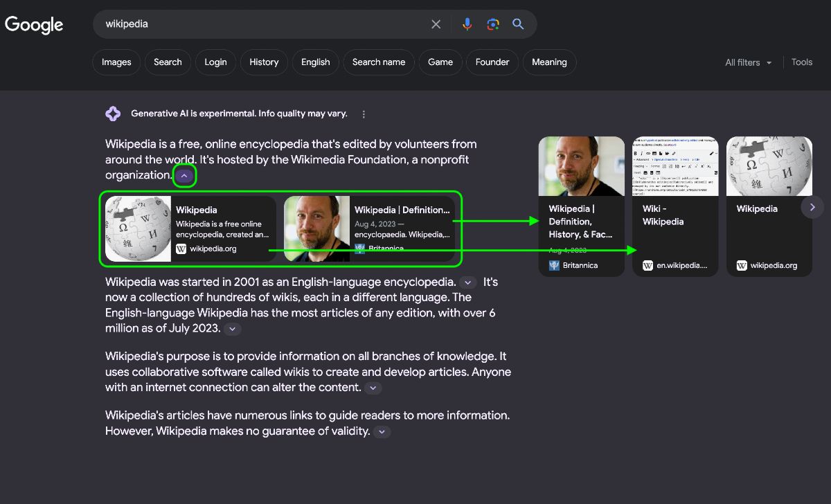Open the Tools option
The height and width of the screenshot is (504, 831).
pyautogui.click(x=802, y=62)
